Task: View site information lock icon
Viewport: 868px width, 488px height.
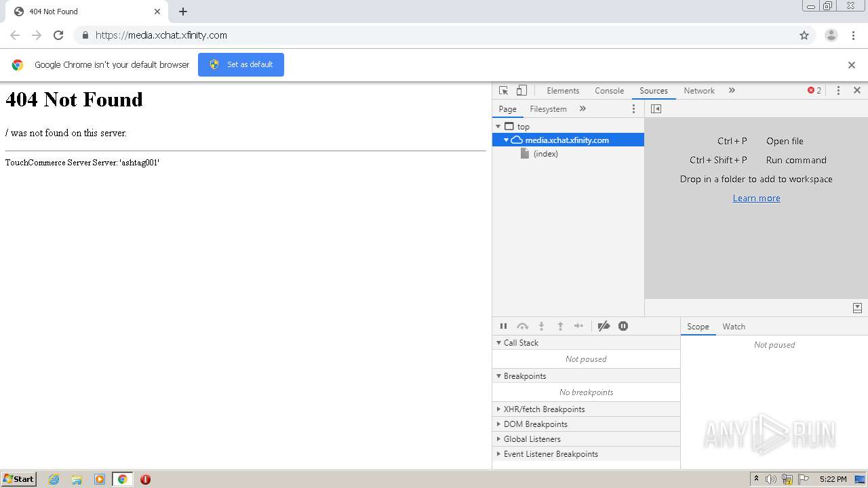Action: click(85, 35)
